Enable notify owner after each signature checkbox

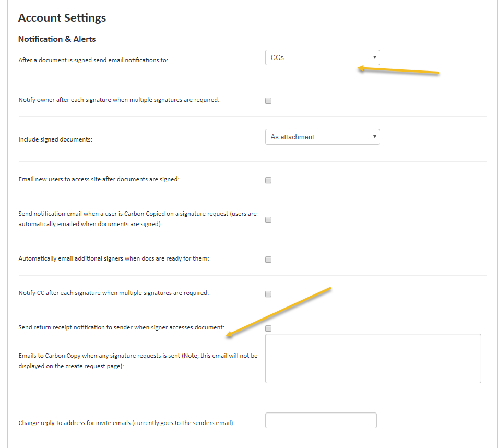tap(268, 101)
